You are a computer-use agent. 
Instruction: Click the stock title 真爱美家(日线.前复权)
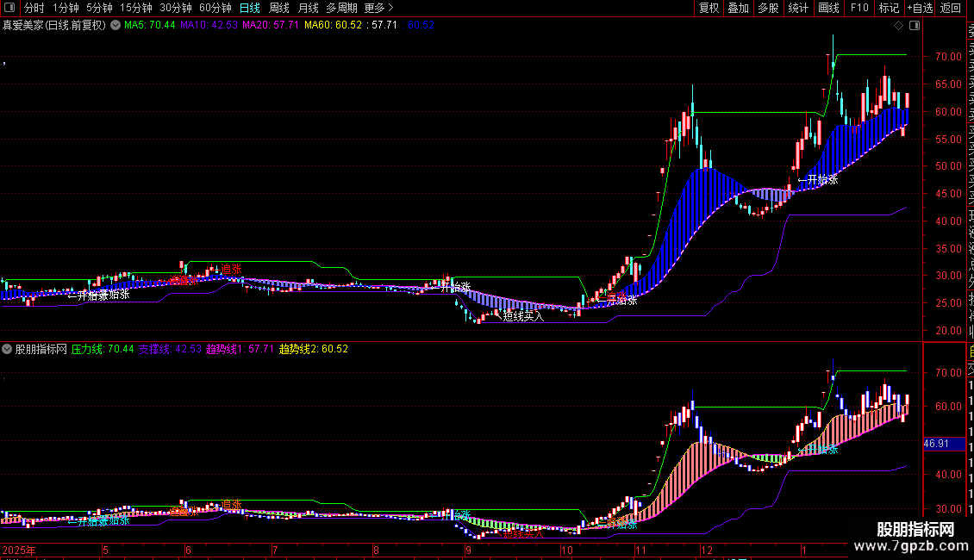pos(54,25)
